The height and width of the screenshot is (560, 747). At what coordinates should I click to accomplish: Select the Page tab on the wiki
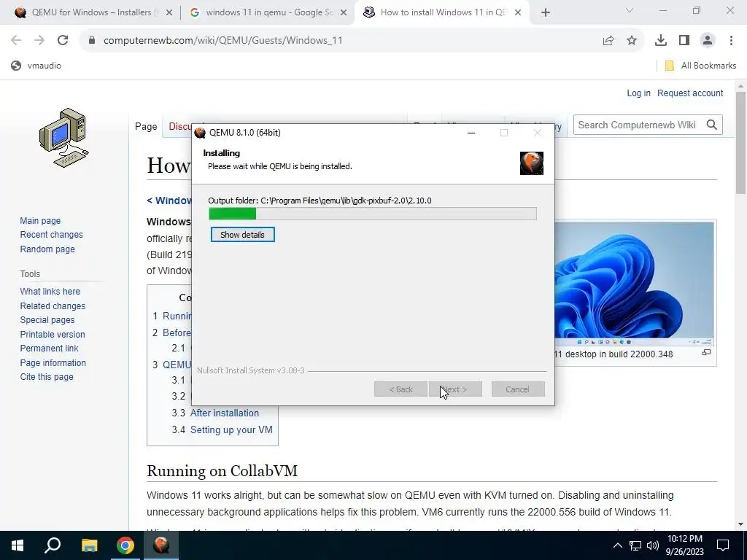pos(146,127)
